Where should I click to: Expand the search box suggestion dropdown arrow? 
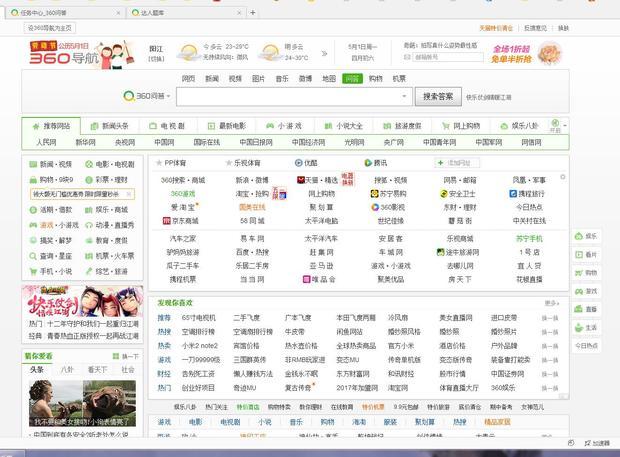tap(404, 96)
